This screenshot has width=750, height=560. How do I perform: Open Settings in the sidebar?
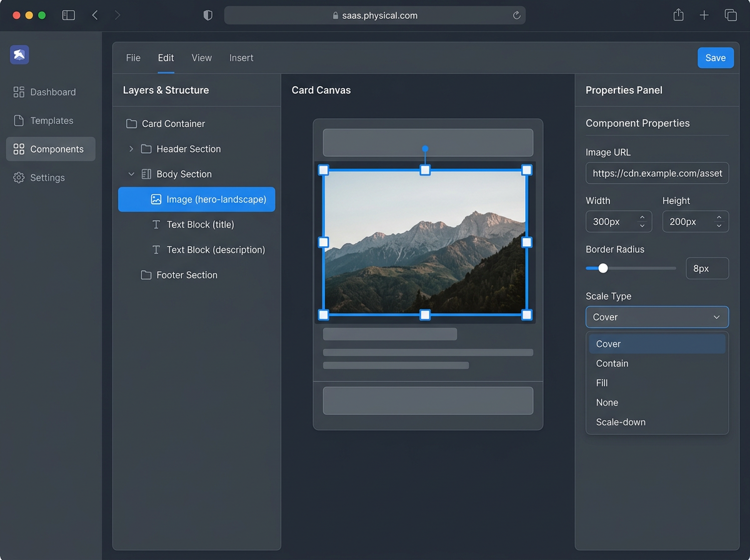pyautogui.click(x=51, y=177)
